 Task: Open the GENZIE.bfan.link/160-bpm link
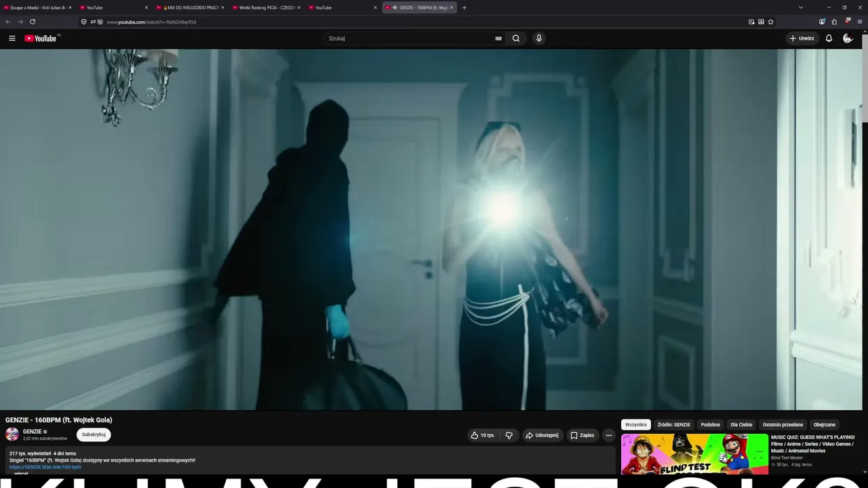point(45,467)
